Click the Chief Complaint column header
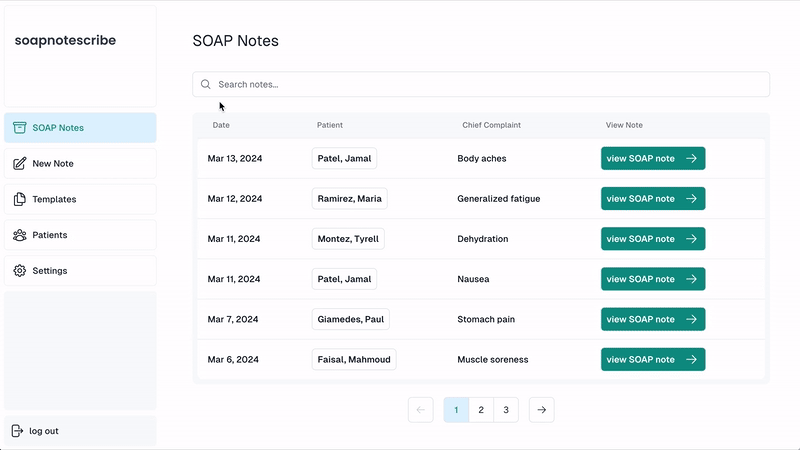This screenshot has height=450, width=800. point(491,125)
